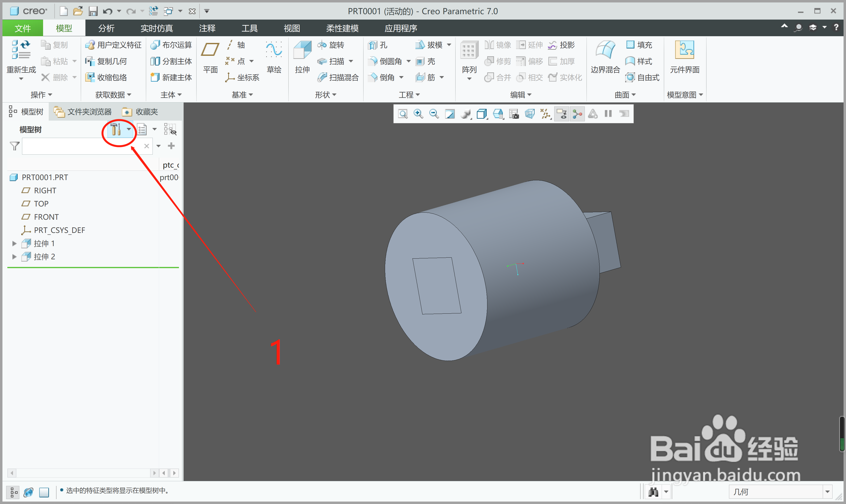846x504 pixels.
Task: Click the Pattern (阵列) icon
Action: pyautogui.click(x=469, y=50)
